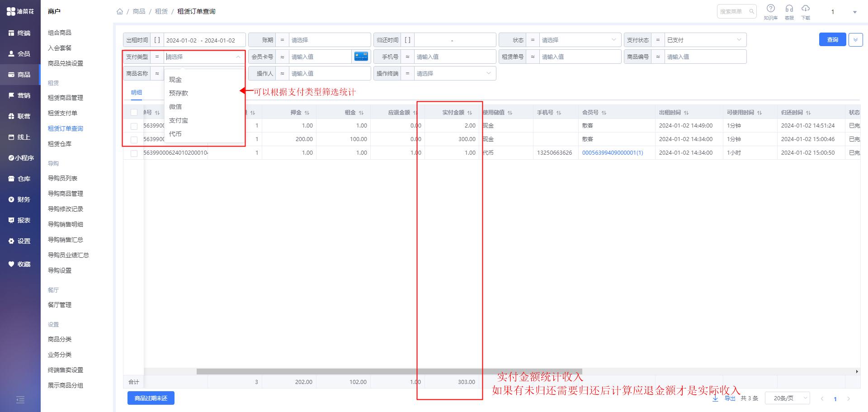The height and width of the screenshot is (412, 868).
Task: Click the search magnifier in 搜索菜单
Action: point(751,11)
